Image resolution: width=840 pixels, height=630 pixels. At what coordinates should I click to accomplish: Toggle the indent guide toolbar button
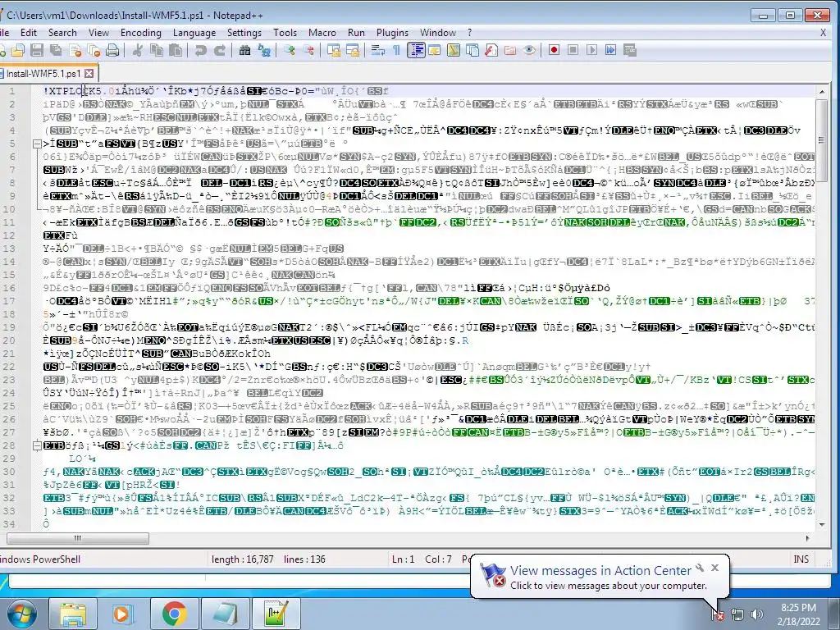click(x=416, y=50)
